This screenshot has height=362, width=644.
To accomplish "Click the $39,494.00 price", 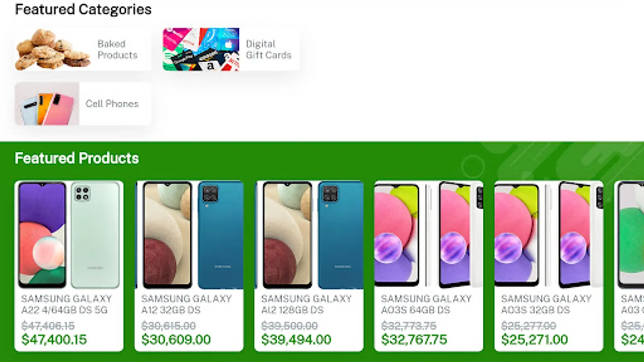I will point(296,339).
